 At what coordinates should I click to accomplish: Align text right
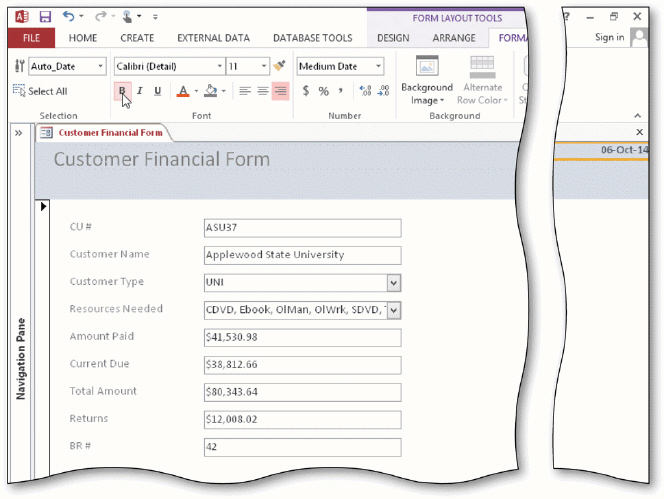click(x=280, y=91)
